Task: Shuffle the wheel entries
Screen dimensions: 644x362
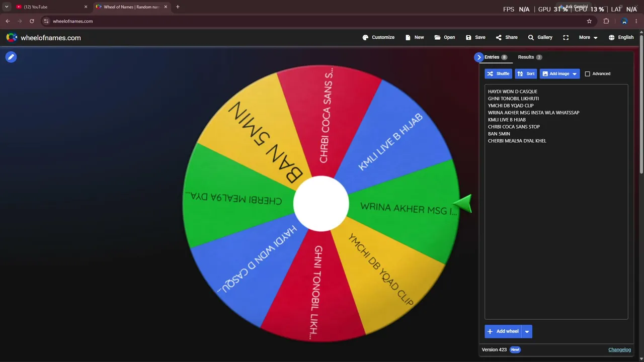Action: [498, 74]
